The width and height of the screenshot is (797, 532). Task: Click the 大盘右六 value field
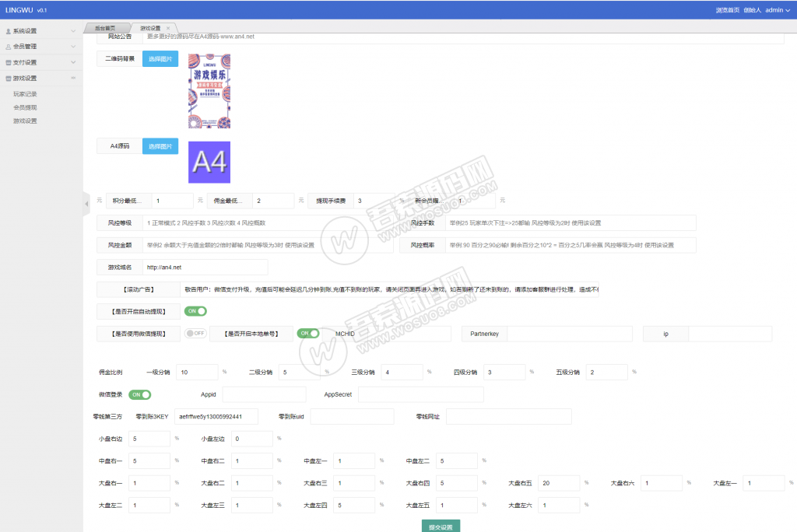[x=662, y=483]
